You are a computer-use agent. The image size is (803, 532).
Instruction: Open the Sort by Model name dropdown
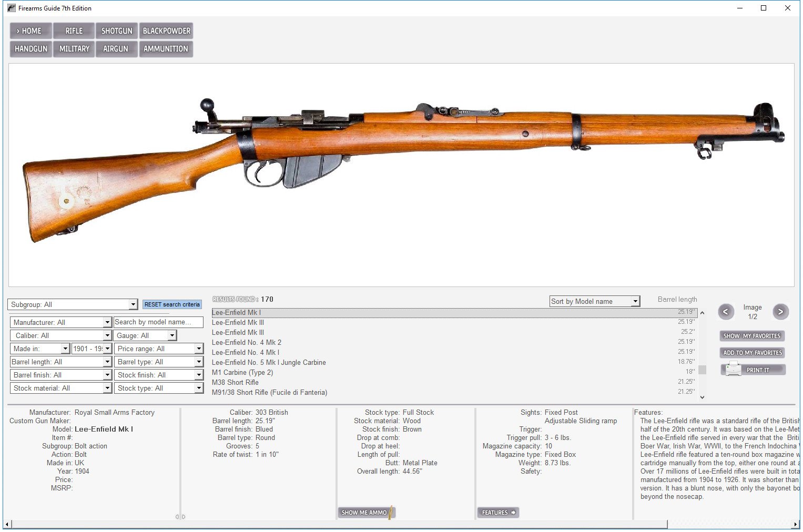tap(635, 301)
